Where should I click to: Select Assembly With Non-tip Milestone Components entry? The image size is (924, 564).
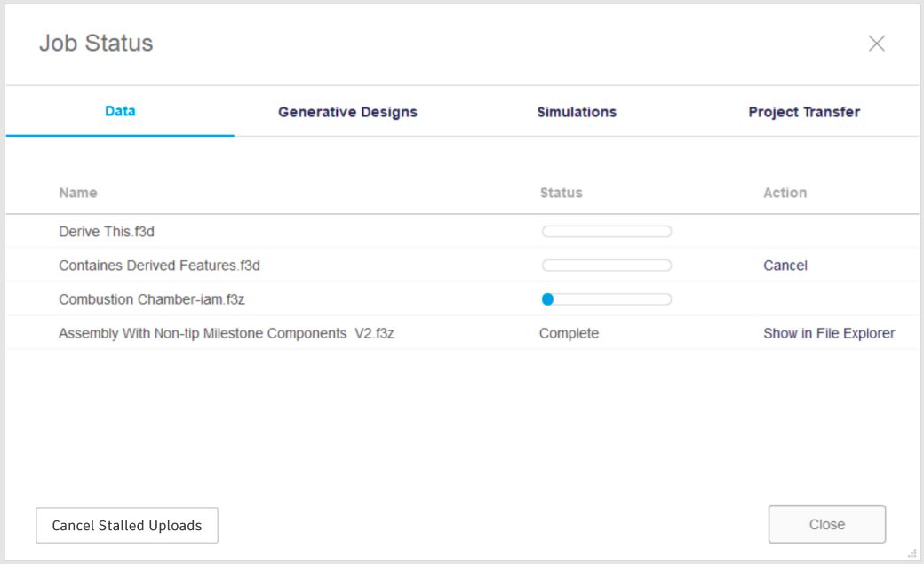[x=227, y=334]
